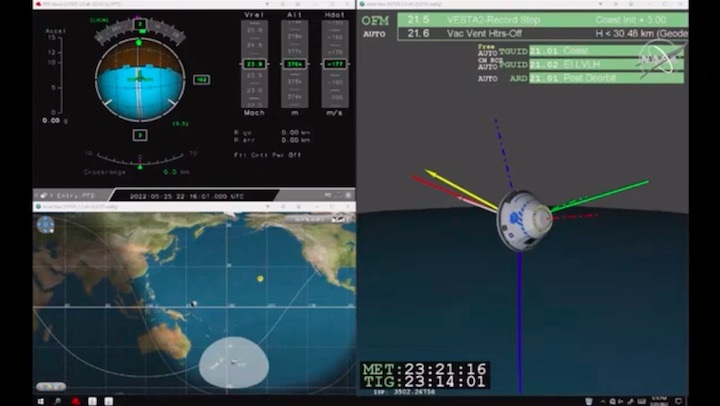720x406 pixels.
Task: Click altitude tape readout 376k
Action: point(294,64)
